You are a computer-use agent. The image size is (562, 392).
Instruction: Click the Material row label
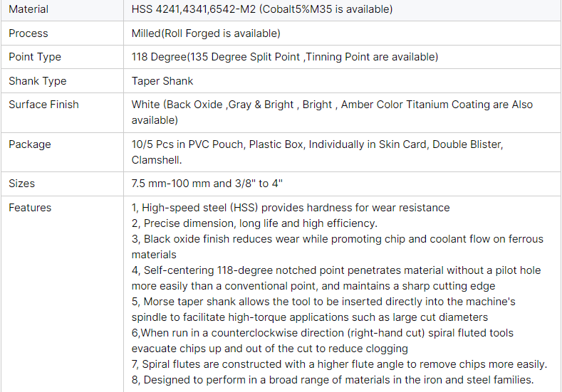[x=28, y=9]
